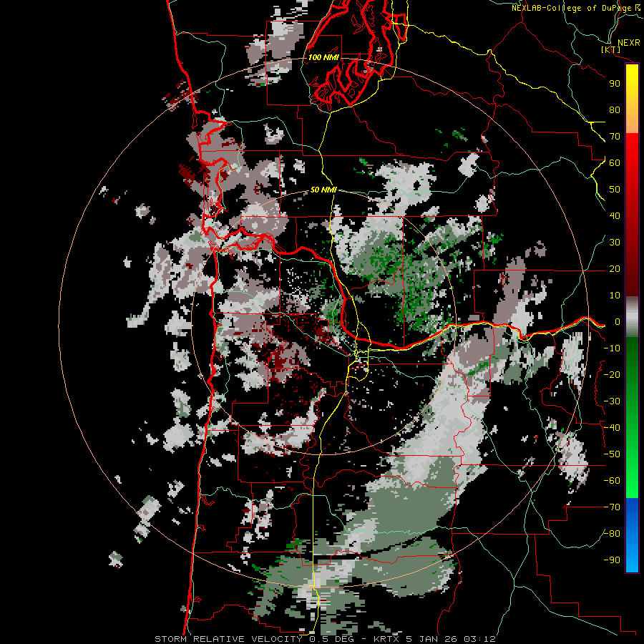This screenshot has width=644, height=644.
Task: Click the -60 scale value
Action: [612, 481]
